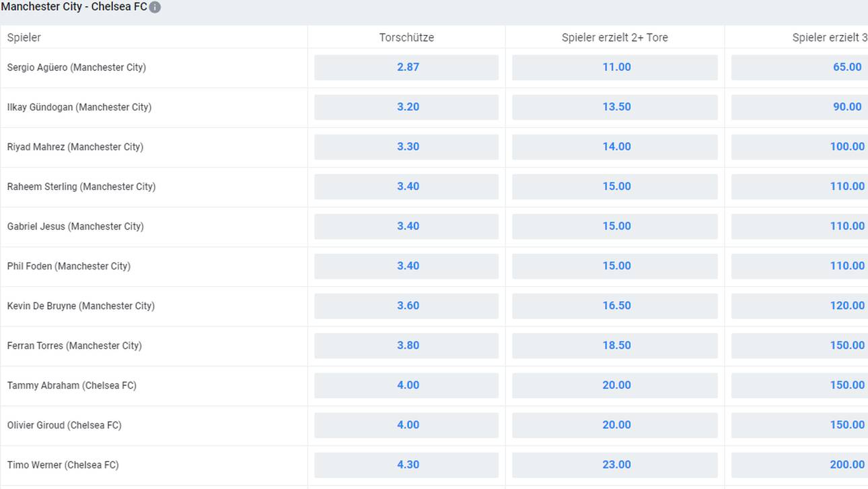Viewport: 868px width, 489px height.
Task: Select Raheem Sterling Torschütze odds 3.40
Action: click(x=406, y=187)
